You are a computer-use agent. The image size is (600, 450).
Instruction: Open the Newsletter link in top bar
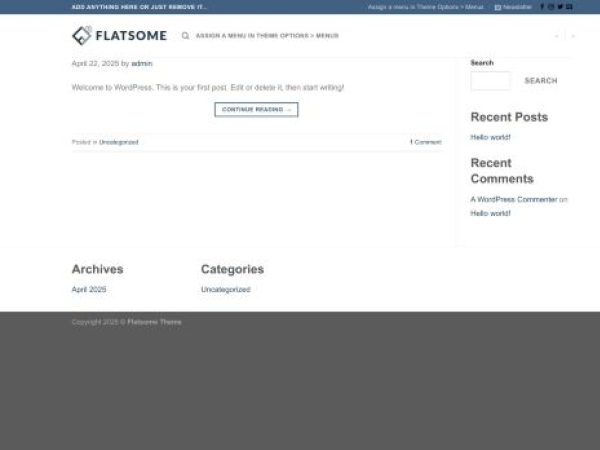click(x=514, y=7)
